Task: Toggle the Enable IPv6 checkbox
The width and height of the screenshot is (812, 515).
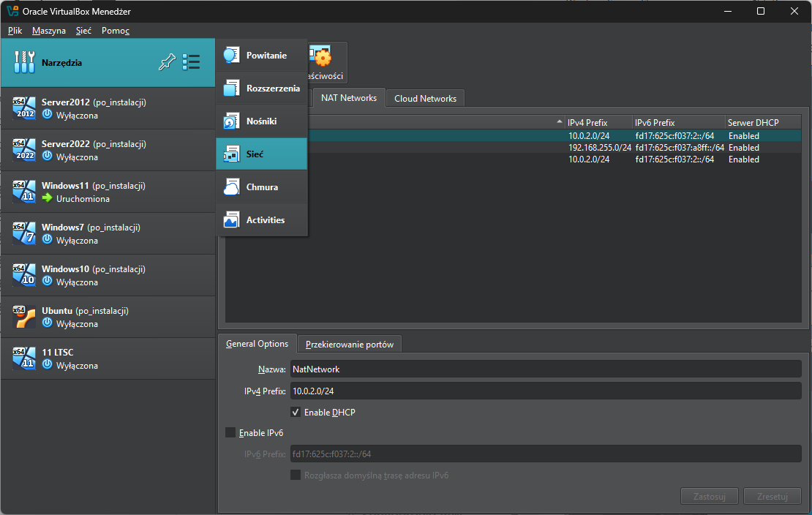Action: [230, 432]
